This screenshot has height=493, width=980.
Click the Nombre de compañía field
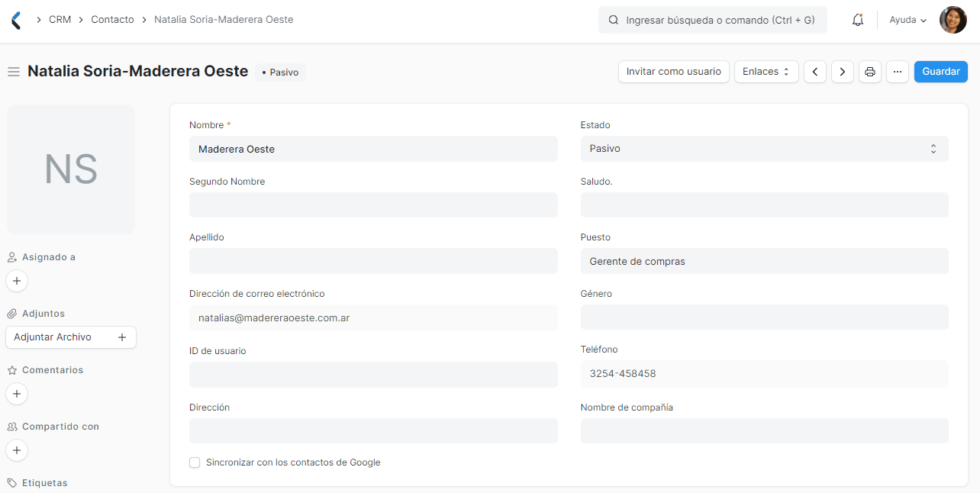pyautogui.click(x=764, y=431)
